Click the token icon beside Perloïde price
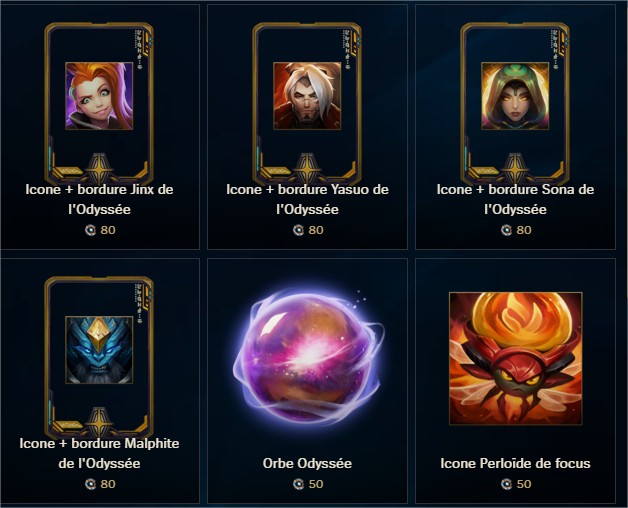 tap(506, 484)
